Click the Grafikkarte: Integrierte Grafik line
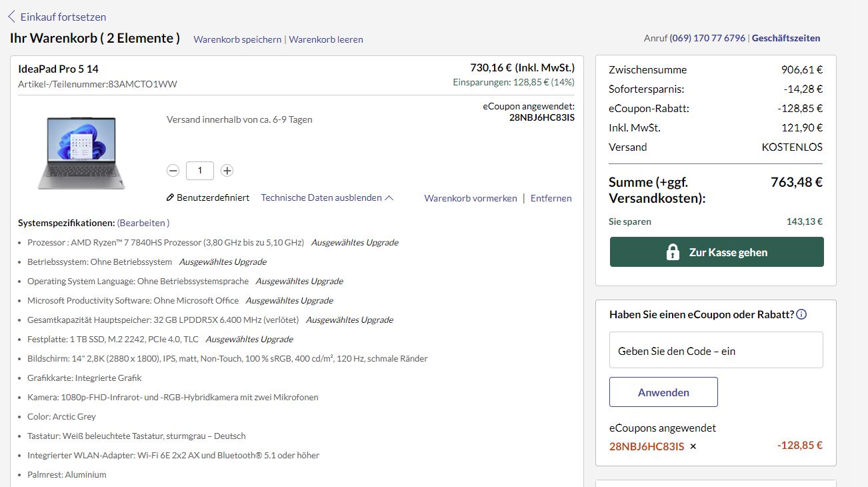 (85, 378)
